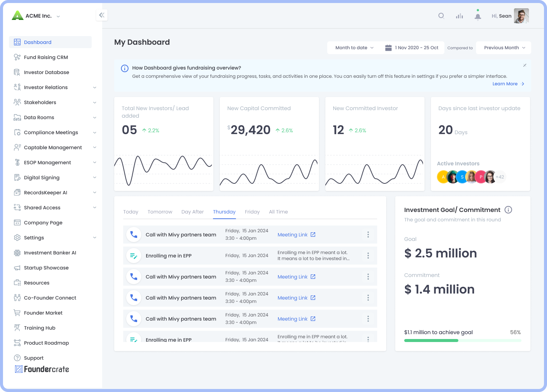The image size is (547, 392).
Task: Click Sean's profile avatar
Action: click(x=521, y=16)
